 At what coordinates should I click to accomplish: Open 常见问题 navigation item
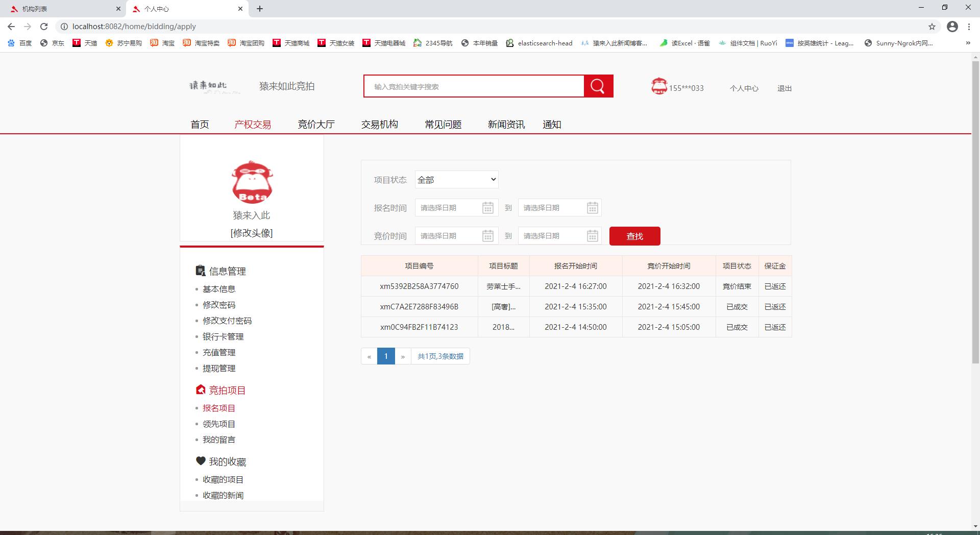[443, 125]
